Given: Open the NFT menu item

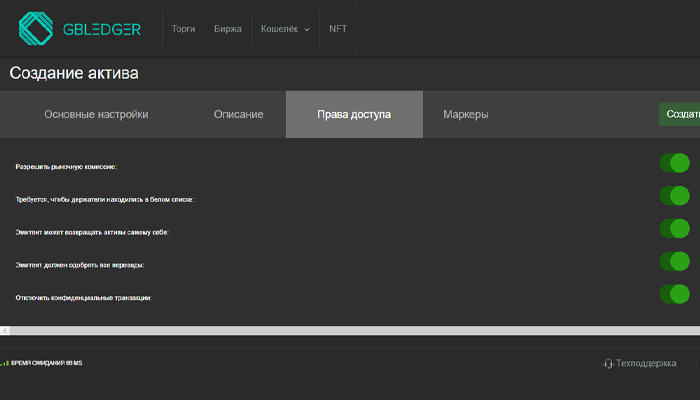Looking at the screenshot, I should pyautogui.click(x=338, y=29).
